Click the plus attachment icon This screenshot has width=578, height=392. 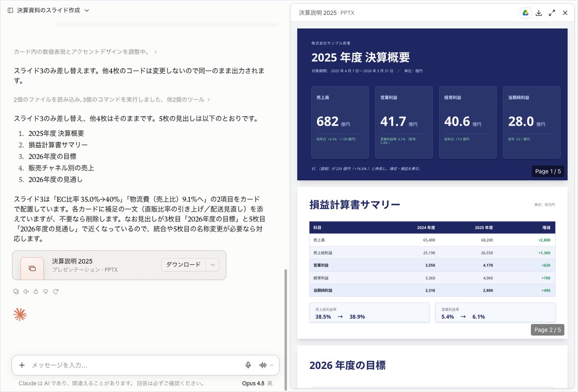pyautogui.click(x=22, y=365)
